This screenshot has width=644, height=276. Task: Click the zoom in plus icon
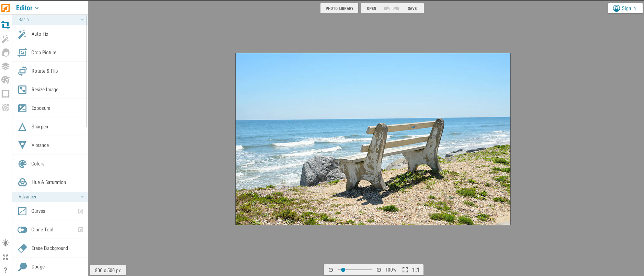(379, 270)
